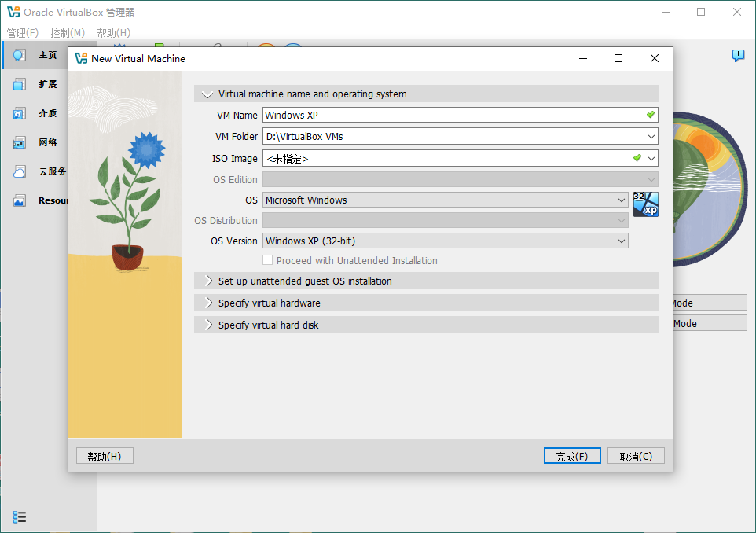
Task: Open the 管理(F) menu
Action: 23,33
